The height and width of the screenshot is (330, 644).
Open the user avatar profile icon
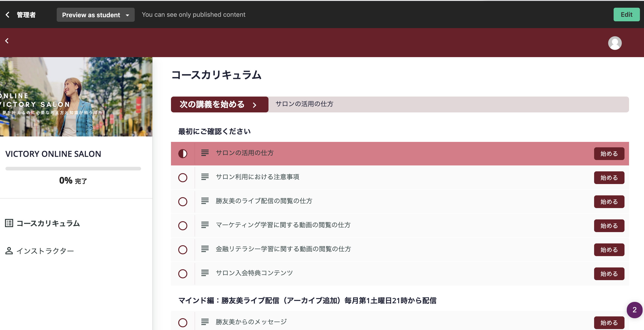pos(615,43)
